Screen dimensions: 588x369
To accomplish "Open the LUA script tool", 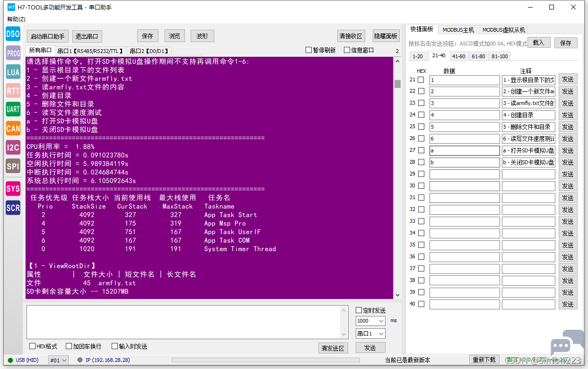I will pos(13,72).
